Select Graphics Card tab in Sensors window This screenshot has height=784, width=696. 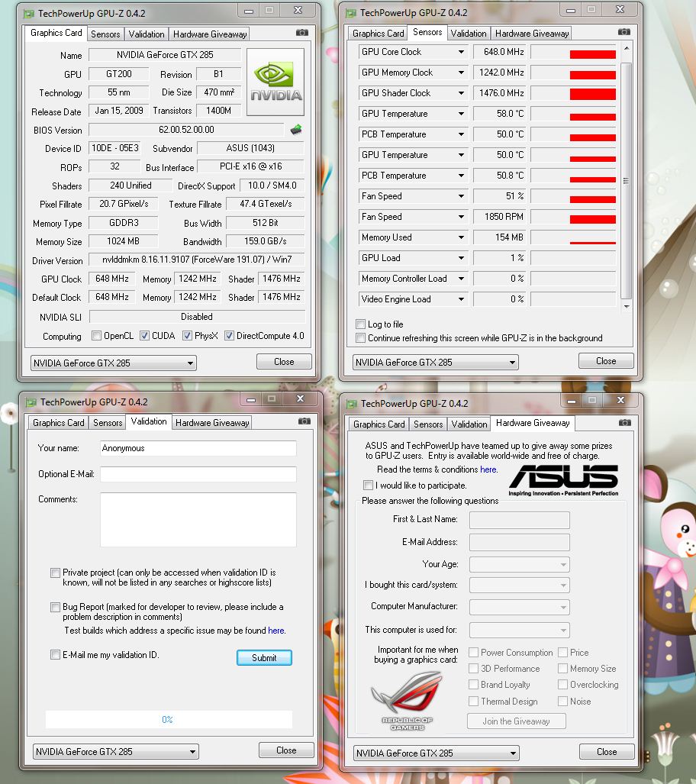tap(378, 33)
